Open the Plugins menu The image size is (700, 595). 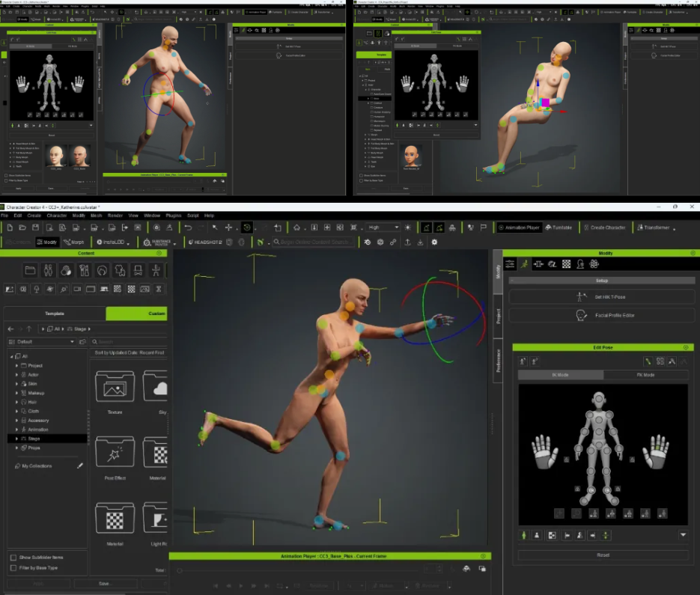(x=174, y=216)
